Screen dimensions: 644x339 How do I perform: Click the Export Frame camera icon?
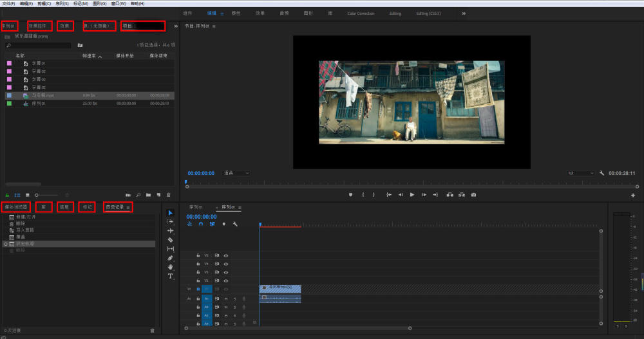coord(473,194)
